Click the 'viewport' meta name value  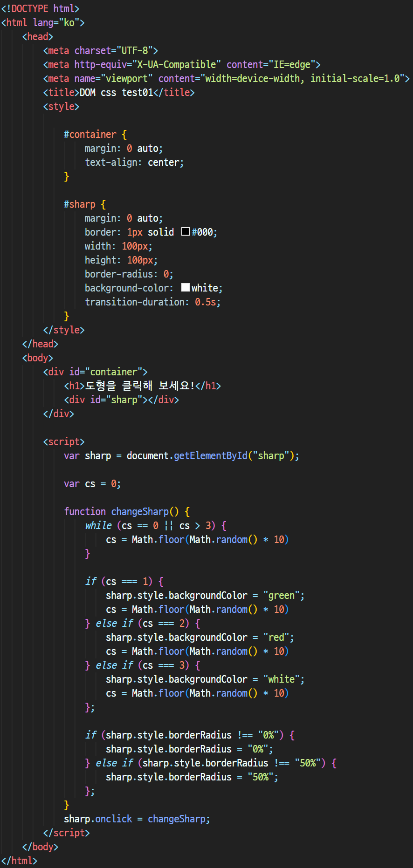(x=127, y=78)
